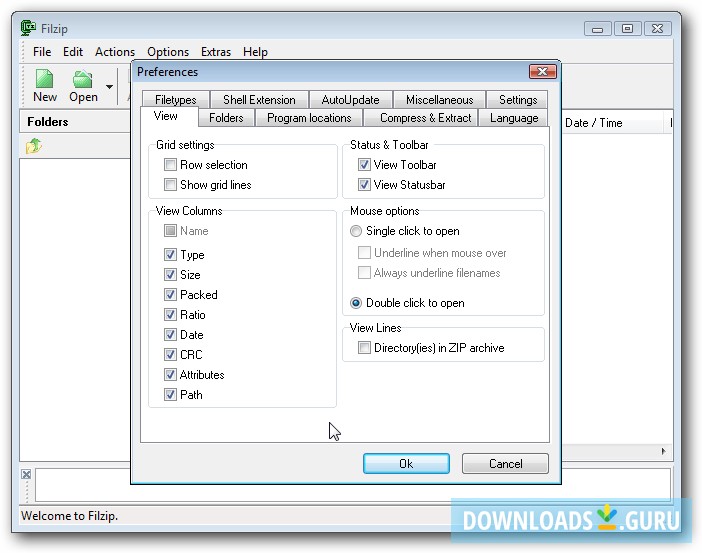The height and width of the screenshot is (553, 702).
Task: Uncheck the Path column checkbox
Action: [x=170, y=394]
